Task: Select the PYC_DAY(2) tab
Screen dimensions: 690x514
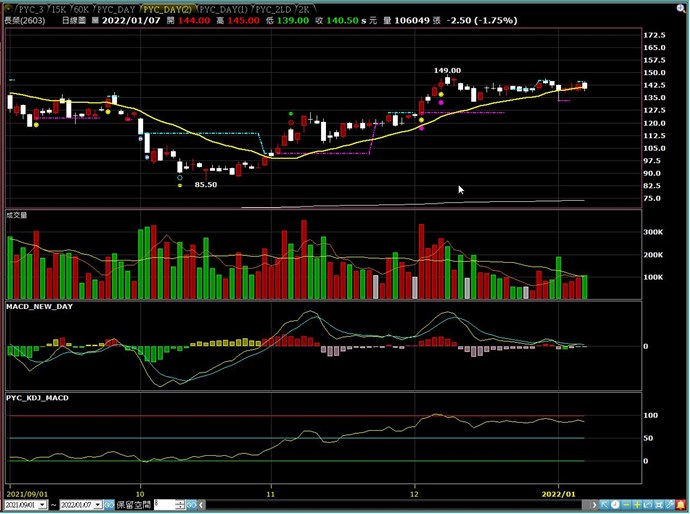Action: (x=167, y=9)
